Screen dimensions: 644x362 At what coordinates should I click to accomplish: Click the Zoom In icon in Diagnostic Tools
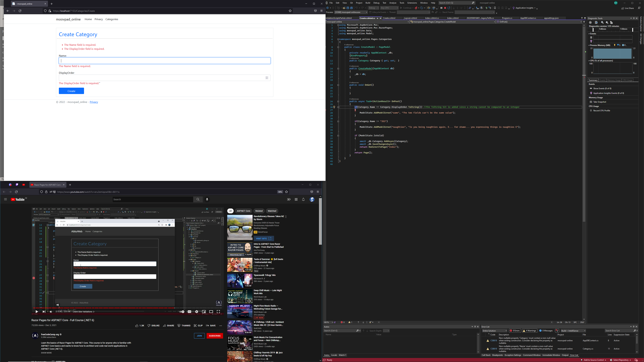(x=602, y=22)
